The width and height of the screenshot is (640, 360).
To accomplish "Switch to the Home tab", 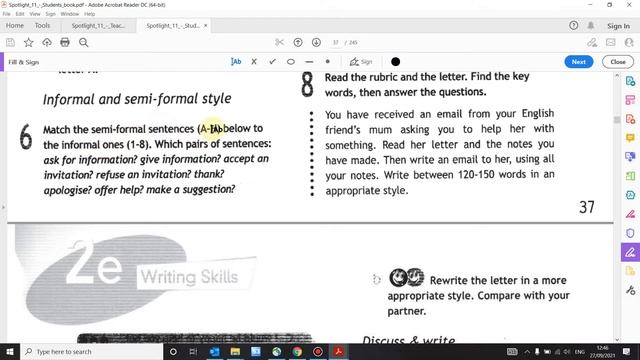I will pos(15,25).
